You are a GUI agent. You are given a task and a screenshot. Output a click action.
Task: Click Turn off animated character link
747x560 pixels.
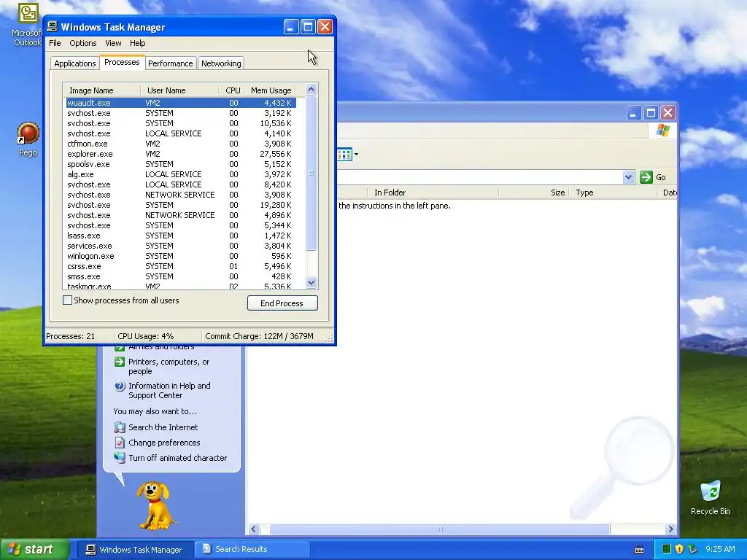tap(178, 458)
